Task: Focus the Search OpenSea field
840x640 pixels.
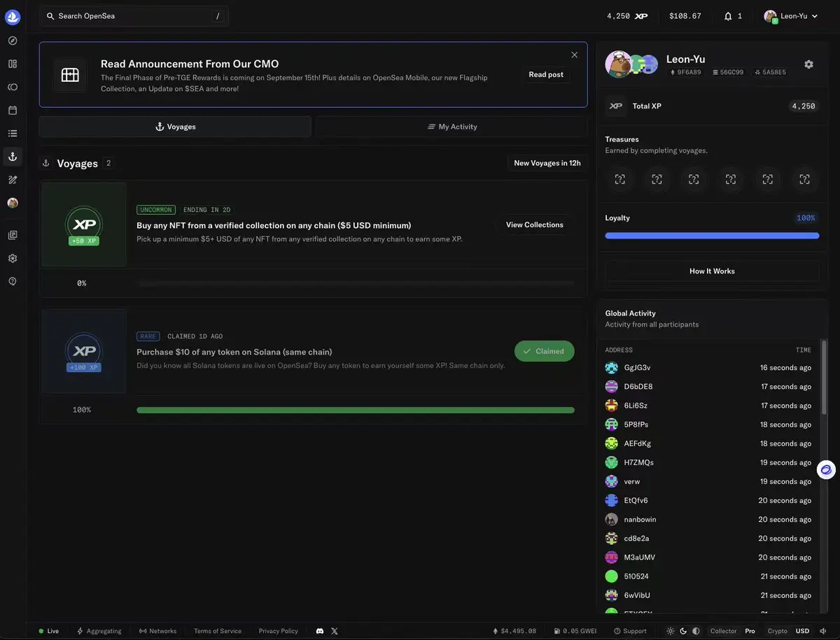Action: [x=134, y=16]
